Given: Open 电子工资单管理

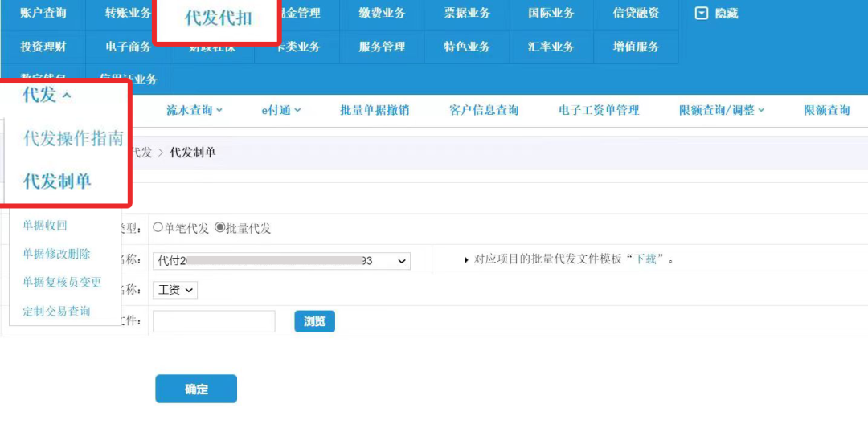Looking at the screenshot, I should 599,111.
